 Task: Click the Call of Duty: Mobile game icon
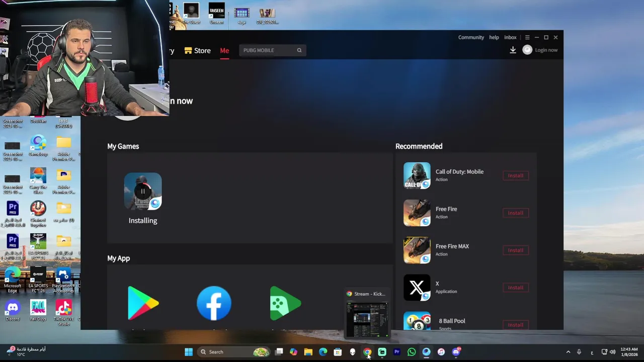(x=417, y=175)
